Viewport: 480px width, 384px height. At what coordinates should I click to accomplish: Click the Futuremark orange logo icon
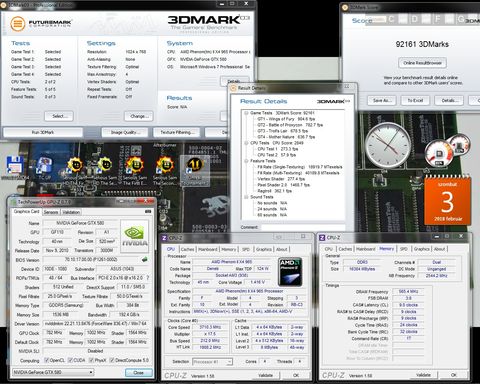click(x=17, y=24)
